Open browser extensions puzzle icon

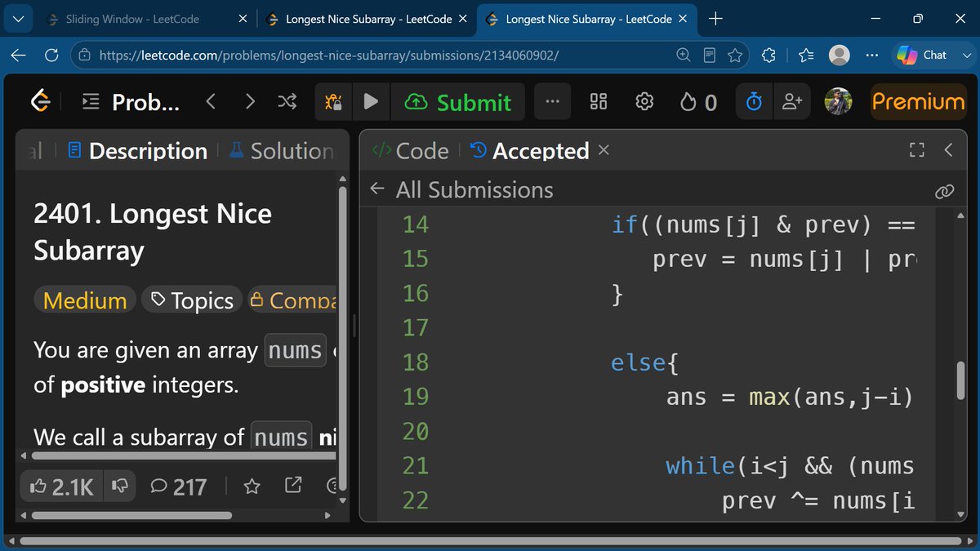(x=768, y=56)
